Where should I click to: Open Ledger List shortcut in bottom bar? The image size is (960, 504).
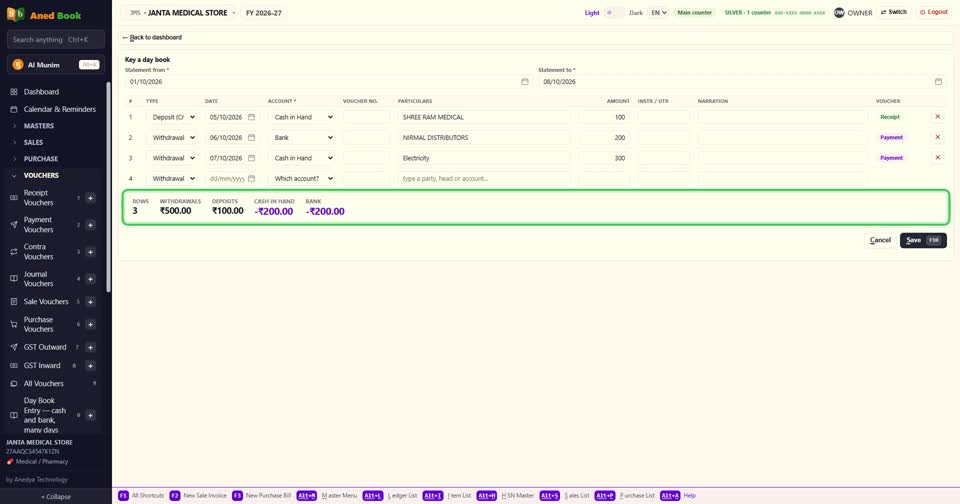[x=389, y=495]
